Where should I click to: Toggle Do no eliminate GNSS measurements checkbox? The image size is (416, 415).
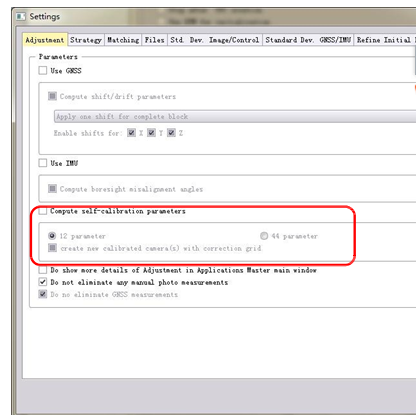pyautogui.click(x=43, y=294)
